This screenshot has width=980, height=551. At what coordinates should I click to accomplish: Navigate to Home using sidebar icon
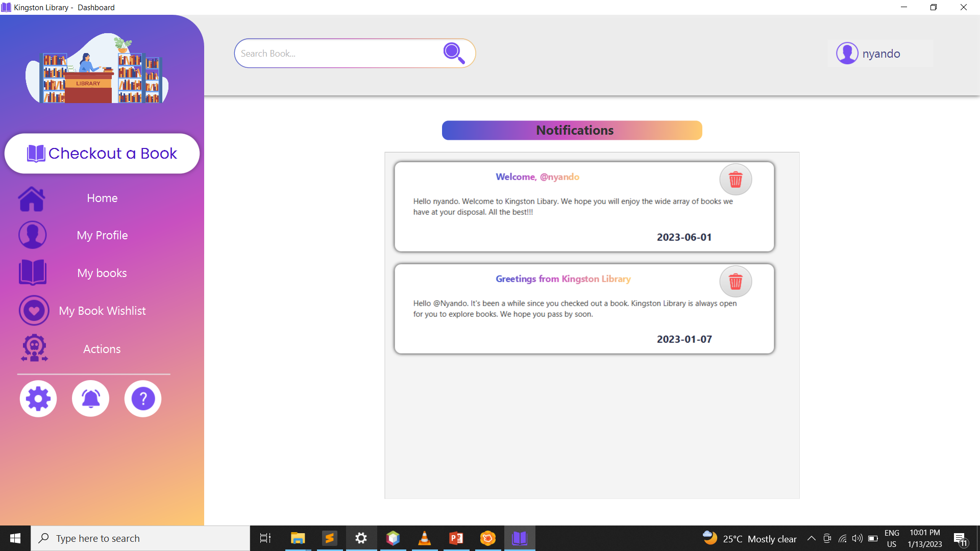pos(32,198)
